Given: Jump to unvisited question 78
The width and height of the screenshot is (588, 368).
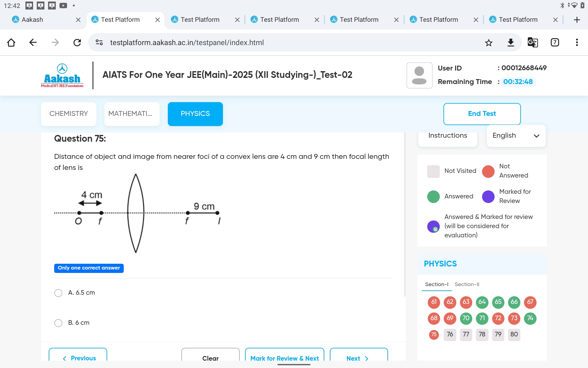Looking at the screenshot, I should click(x=482, y=335).
